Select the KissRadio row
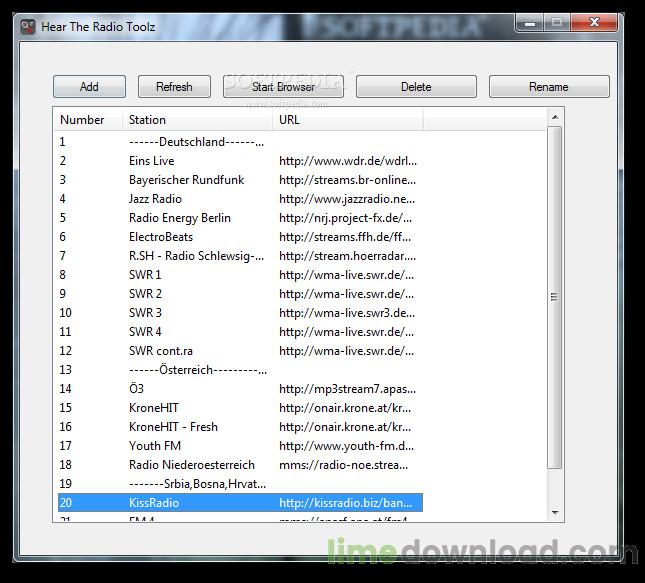645x583 pixels. (154, 503)
